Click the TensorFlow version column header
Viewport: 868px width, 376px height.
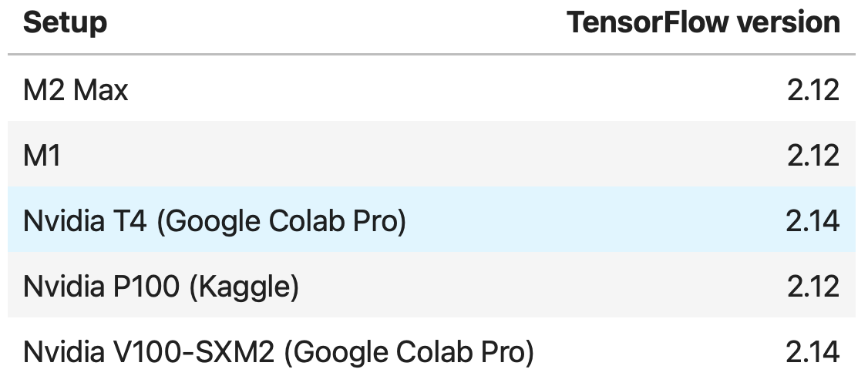click(x=703, y=22)
